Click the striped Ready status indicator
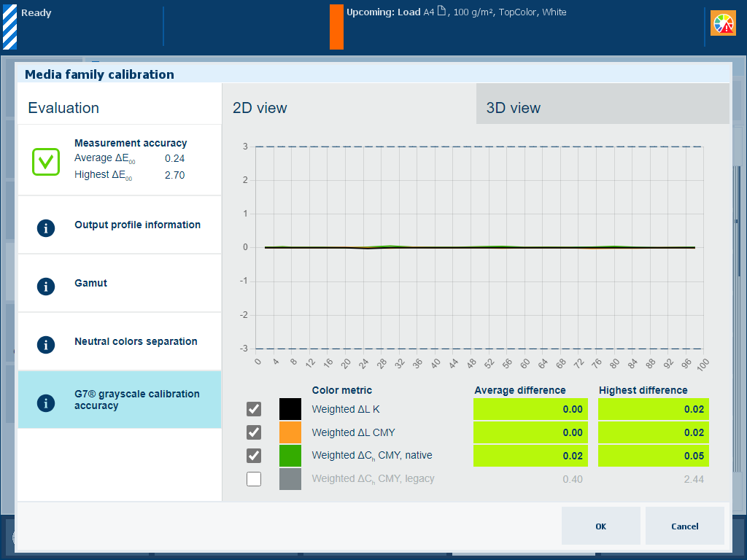Image resolution: width=747 pixels, height=560 pixels. pyautogui.click(x=9, y=27)
